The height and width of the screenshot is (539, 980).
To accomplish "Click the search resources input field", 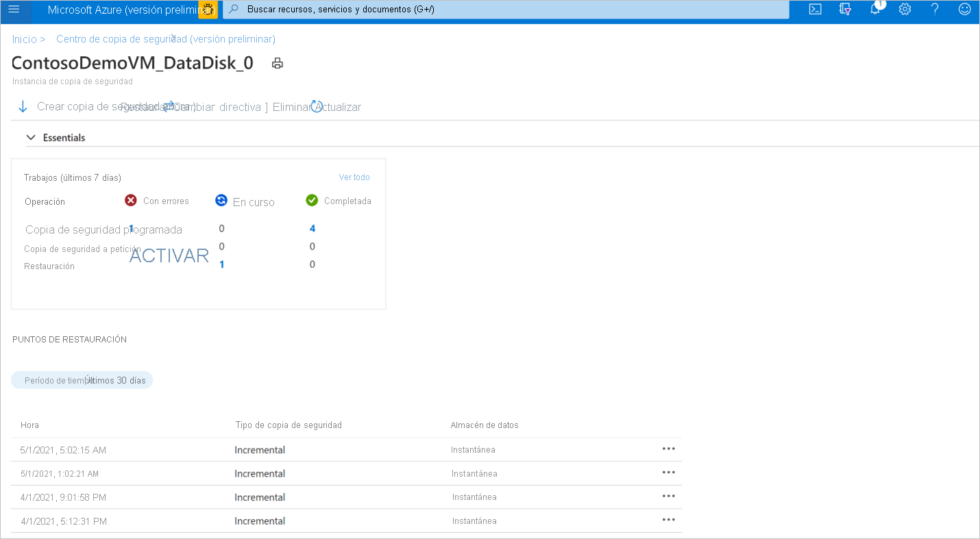I will 506,10.
